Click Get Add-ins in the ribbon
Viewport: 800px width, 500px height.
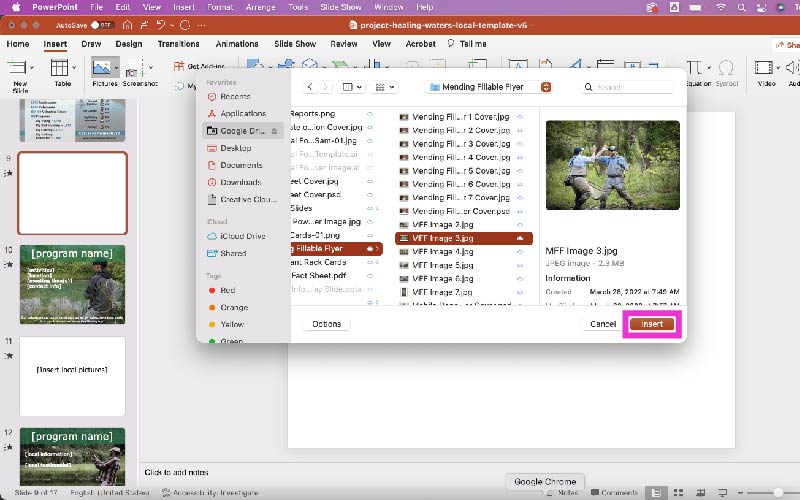pos(199,66)
